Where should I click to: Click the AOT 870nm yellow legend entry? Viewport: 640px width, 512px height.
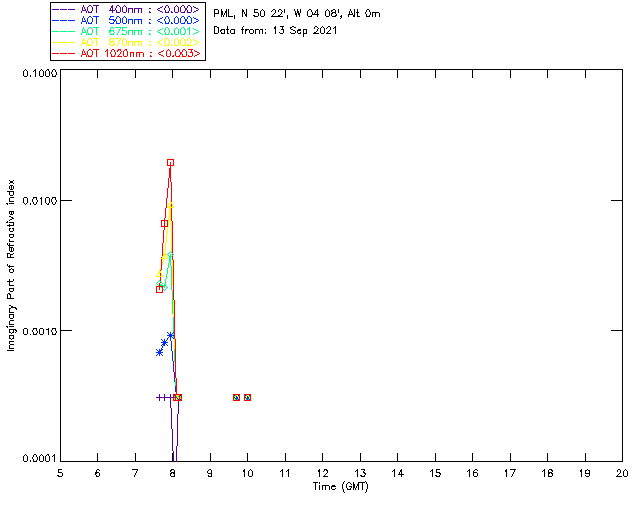[127, 42]
